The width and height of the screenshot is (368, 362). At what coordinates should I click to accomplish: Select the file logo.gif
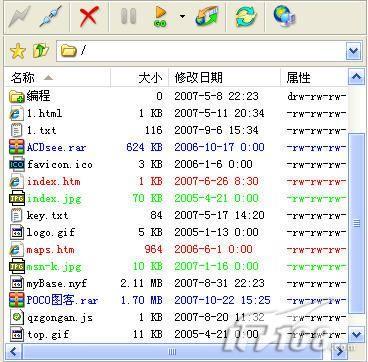coord(51,232)
